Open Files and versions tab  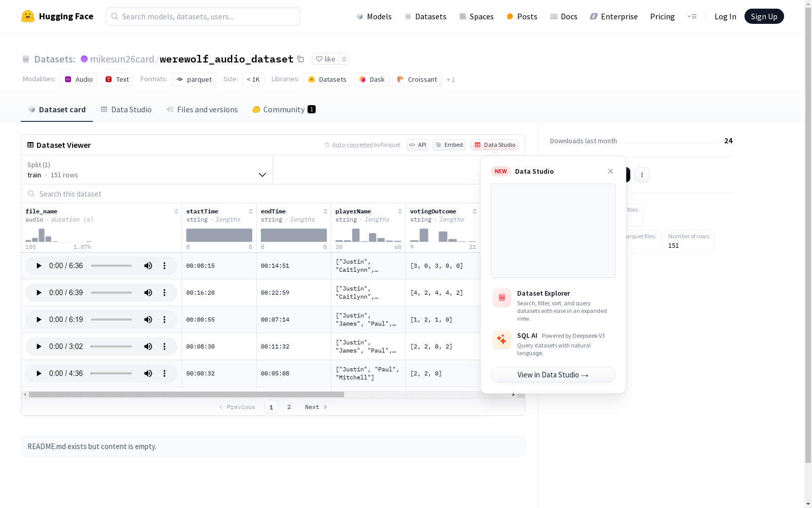click(x=202, y=110)
